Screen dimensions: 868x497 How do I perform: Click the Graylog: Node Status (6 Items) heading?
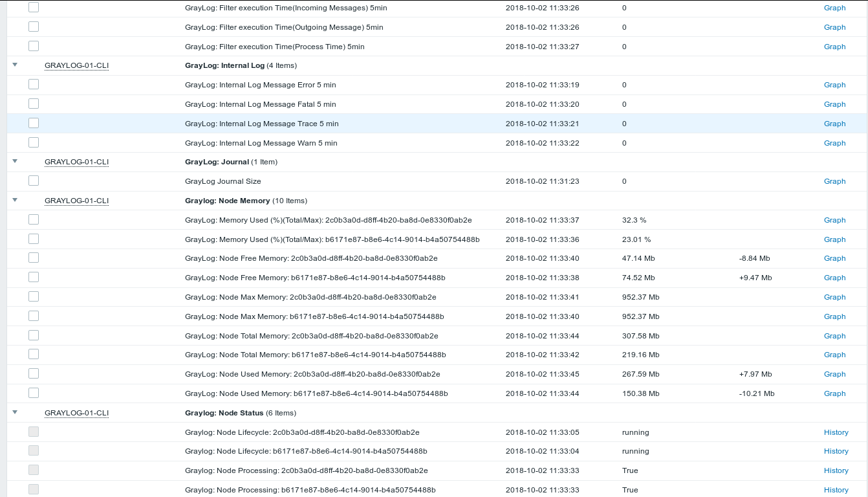(x=240, y=413)
